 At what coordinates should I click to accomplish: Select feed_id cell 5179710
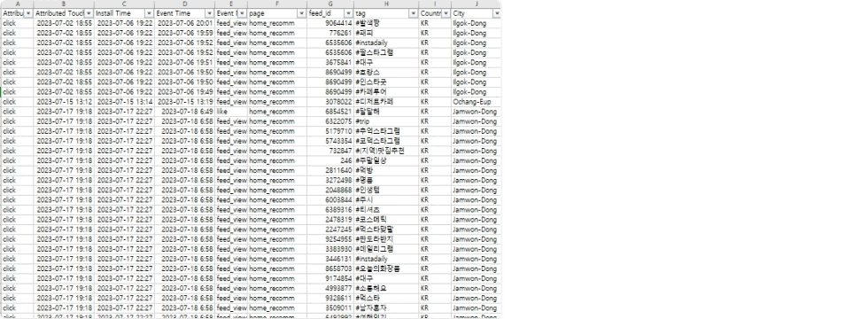pyautogui.click(x=330, y=131)
